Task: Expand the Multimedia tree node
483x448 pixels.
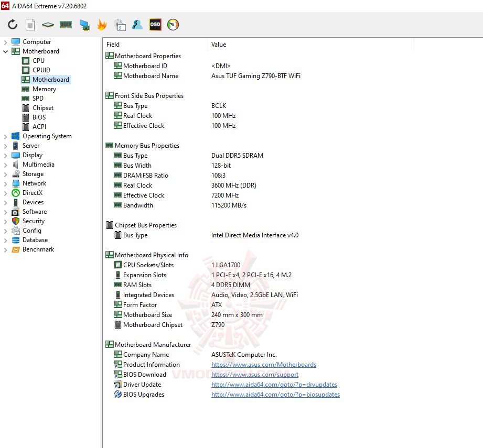Action: pyautogui.click(x=5, y=165)
